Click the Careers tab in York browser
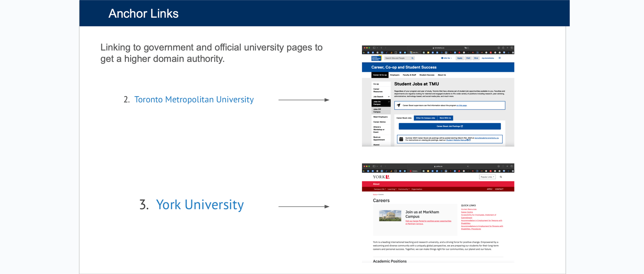644x274 pixels. pyautogui.click(x=414, y=171)
